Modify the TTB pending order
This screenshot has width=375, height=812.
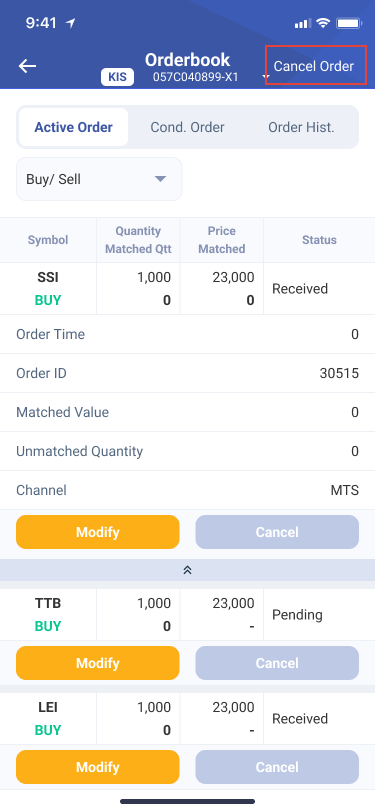[x=98, y=663]
